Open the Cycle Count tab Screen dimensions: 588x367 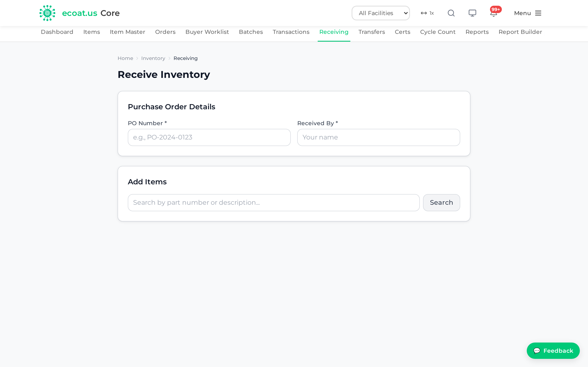438,32
